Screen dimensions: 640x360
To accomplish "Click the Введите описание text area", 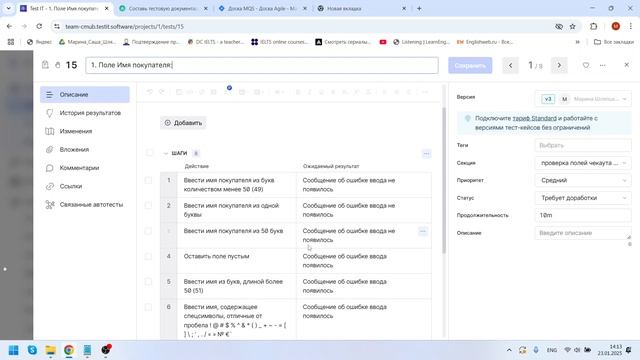I will [583, 233].
